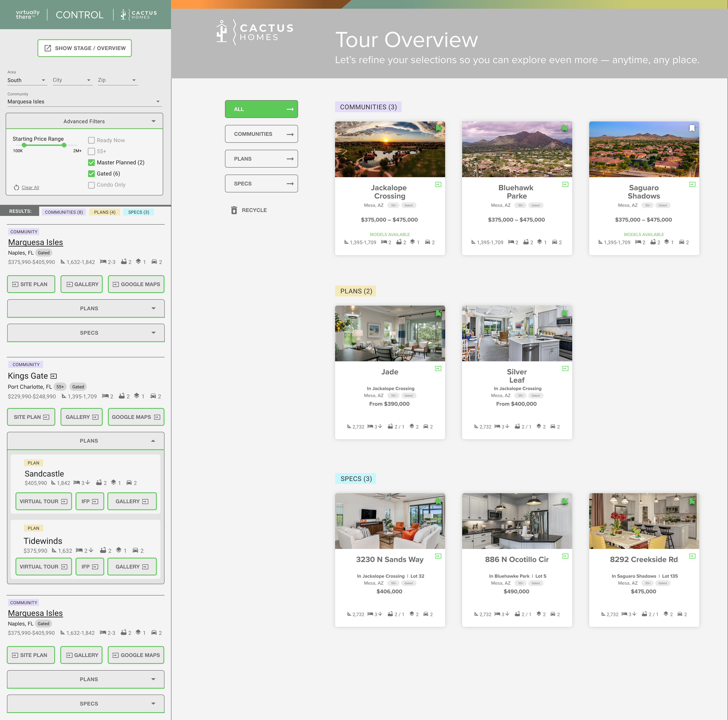
Task: Select the ALL overview filter
Action: coord(261,109)
